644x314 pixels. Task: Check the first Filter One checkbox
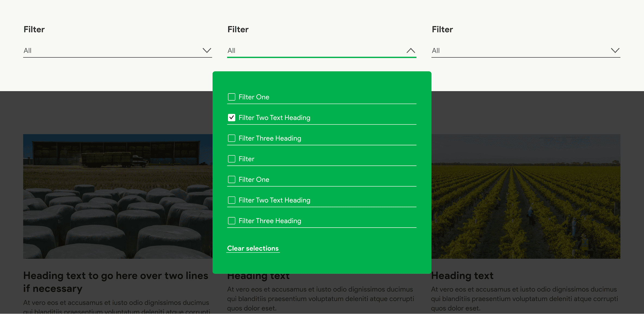(231, 97)
